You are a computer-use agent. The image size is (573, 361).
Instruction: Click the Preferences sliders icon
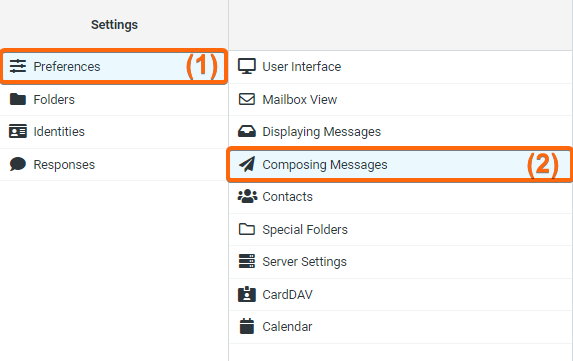coord(18,66)
